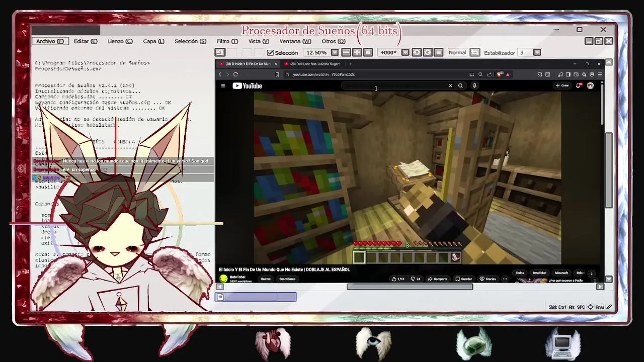Click the YouTube search box
Viewport: 644px width, 362px height.
pos(395,86)
